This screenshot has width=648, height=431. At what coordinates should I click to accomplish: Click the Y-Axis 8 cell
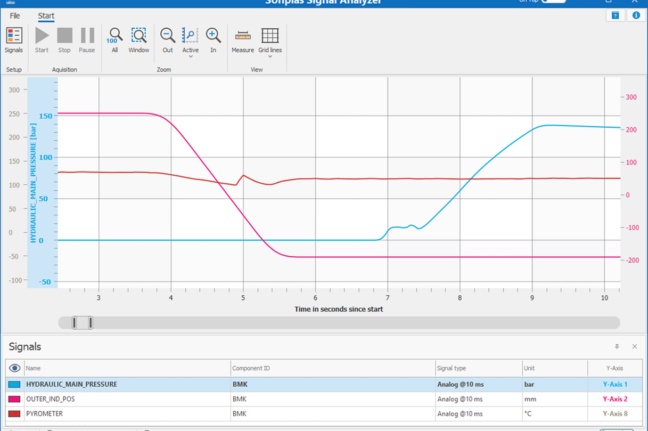pyautogui.click(x=615, y=414)
